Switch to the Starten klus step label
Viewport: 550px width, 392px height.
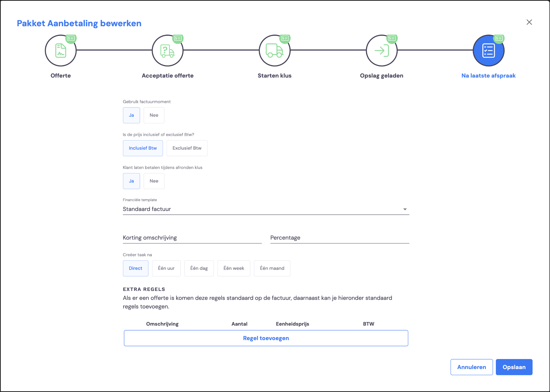tap(274, 76)
